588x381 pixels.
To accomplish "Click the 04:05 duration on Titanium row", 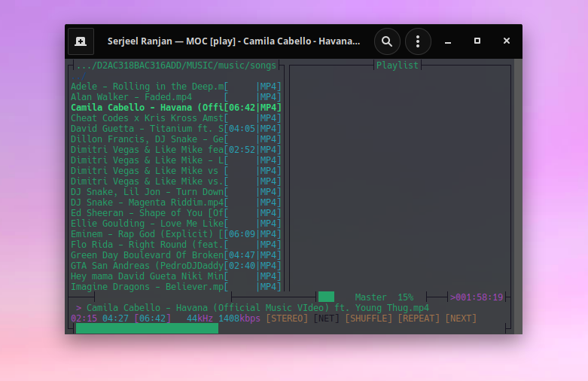I will [x=242, y=129].
